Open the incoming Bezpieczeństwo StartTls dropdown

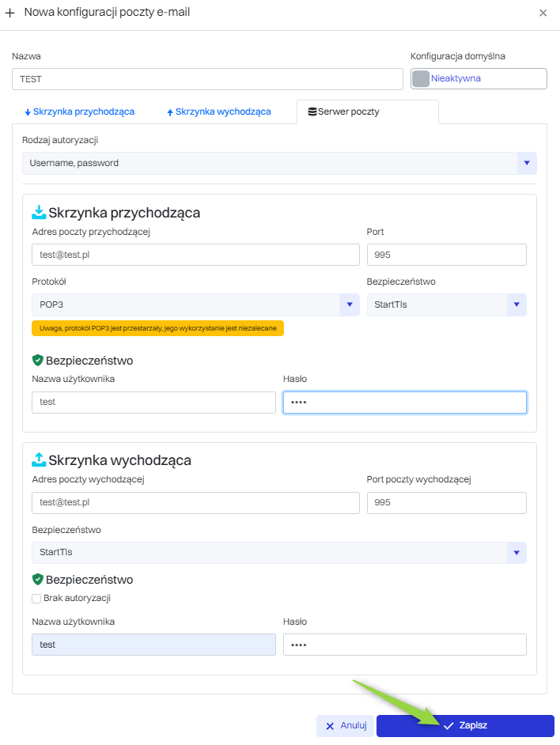(516, 304)
